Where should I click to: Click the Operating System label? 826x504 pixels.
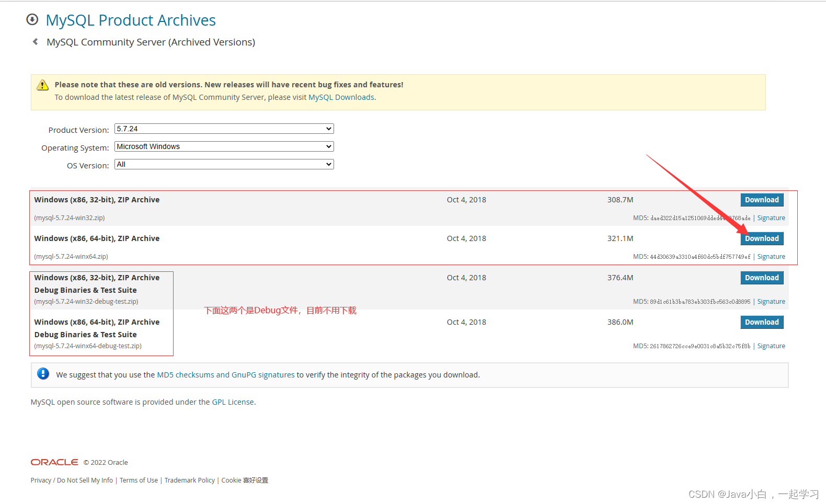point(75,148)
